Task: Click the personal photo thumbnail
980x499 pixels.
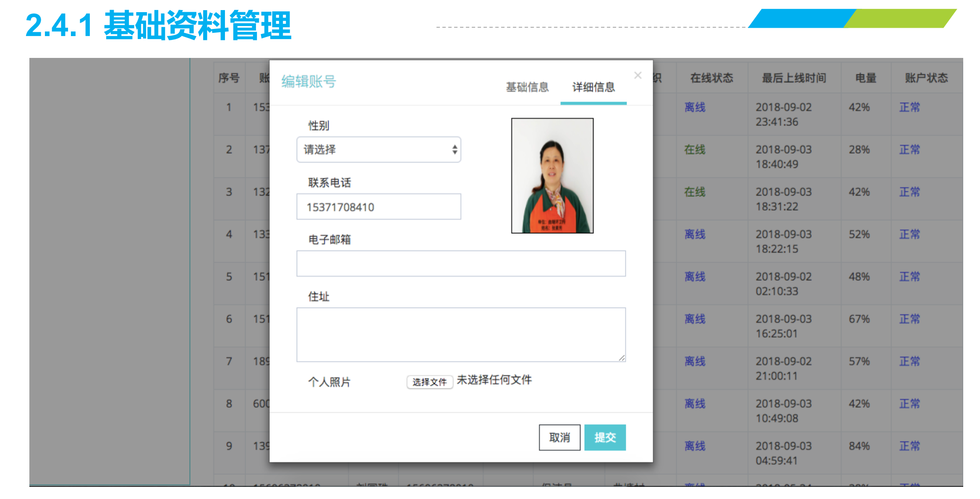Action: point(552,176)
